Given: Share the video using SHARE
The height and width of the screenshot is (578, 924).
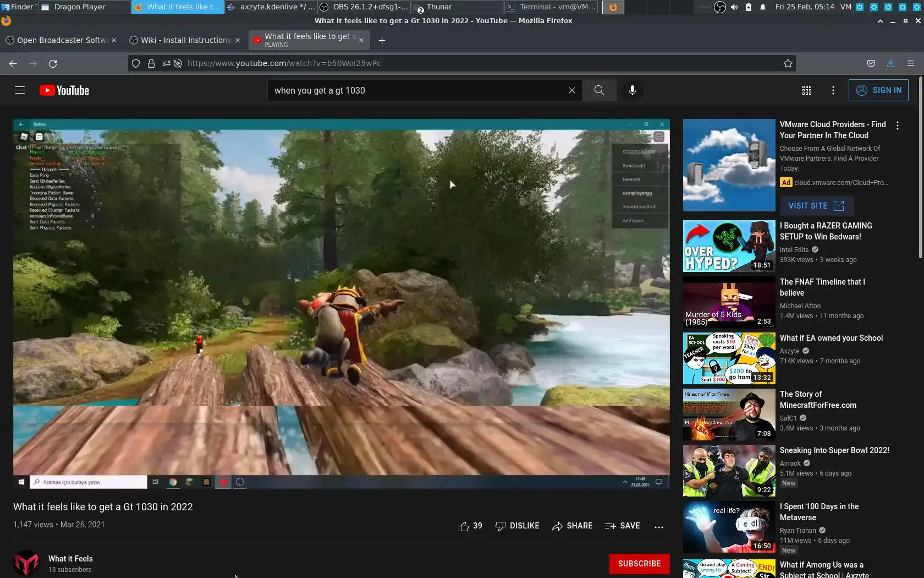Looking at the screenshot, I should point(572,526).
